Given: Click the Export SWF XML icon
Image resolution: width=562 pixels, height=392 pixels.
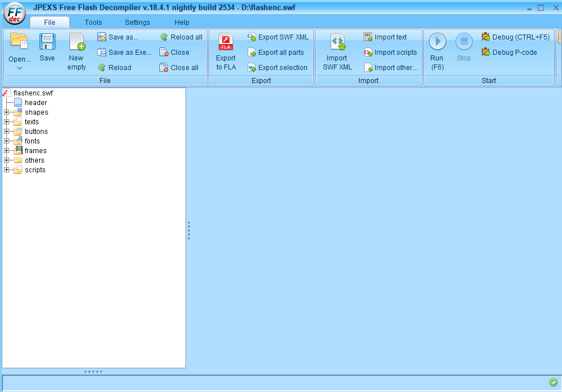Looking at the screenshot, I should point(252,37).
